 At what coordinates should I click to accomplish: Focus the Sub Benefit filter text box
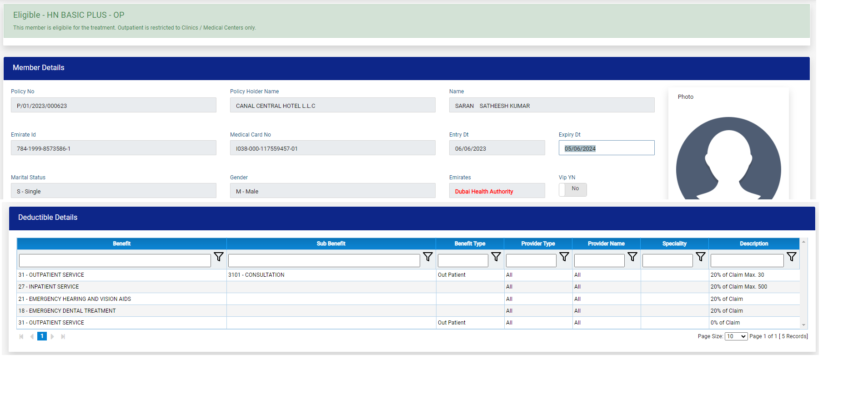tap(324, 260)
